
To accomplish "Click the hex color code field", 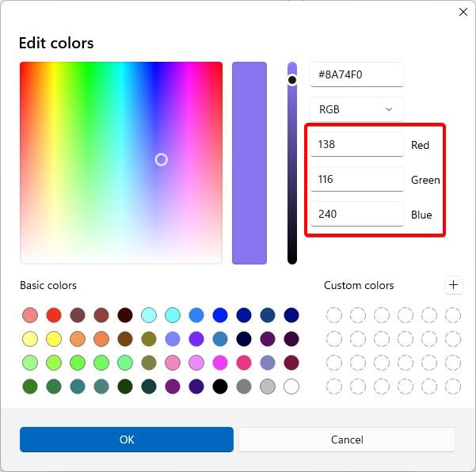I will 356,74.
